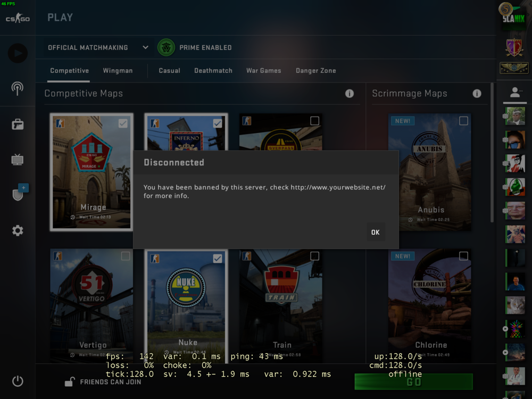Check the Chlorine scrimmage map checkbox

pyautogui.click(x=463, y=256)
